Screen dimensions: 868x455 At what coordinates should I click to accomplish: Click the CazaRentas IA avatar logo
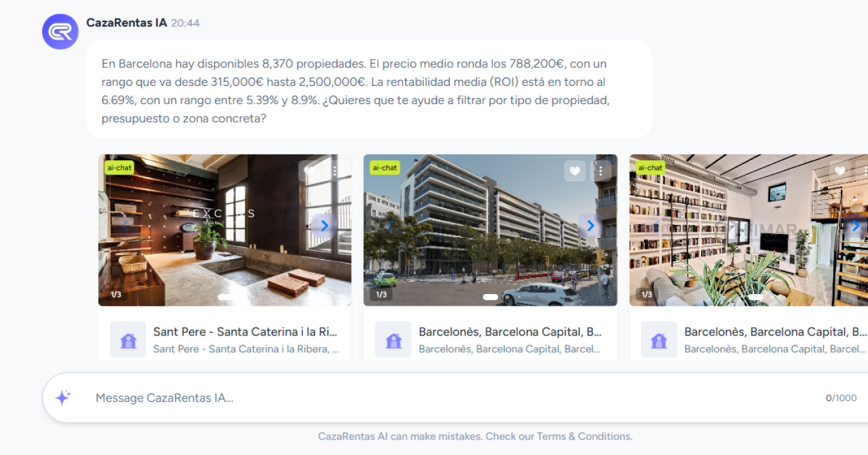60,31
